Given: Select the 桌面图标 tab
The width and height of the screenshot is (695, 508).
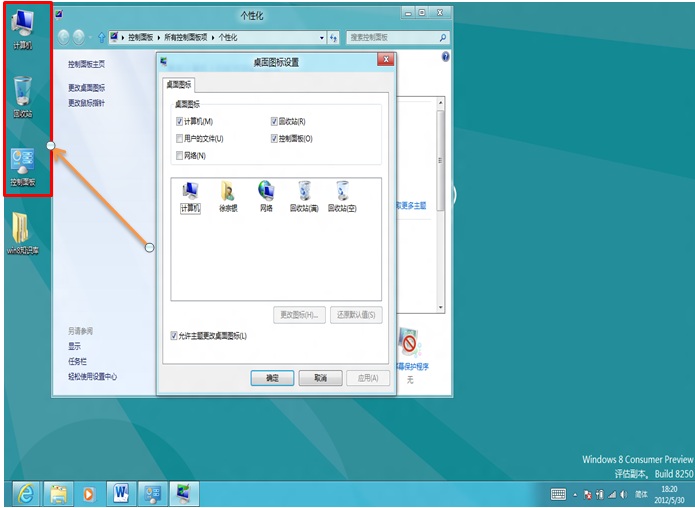Looking at the screenshot, I should click(x=179, y=85).
